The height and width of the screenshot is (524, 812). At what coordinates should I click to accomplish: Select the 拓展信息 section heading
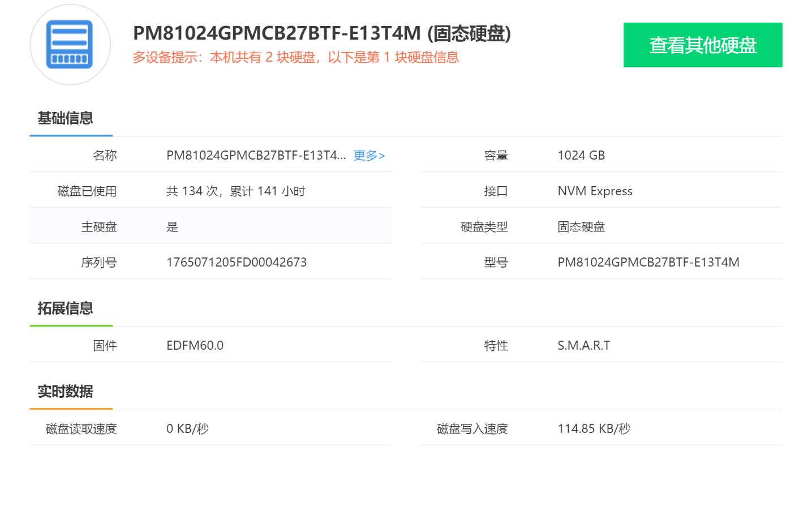pyautogui.click(x=65, y=308)
